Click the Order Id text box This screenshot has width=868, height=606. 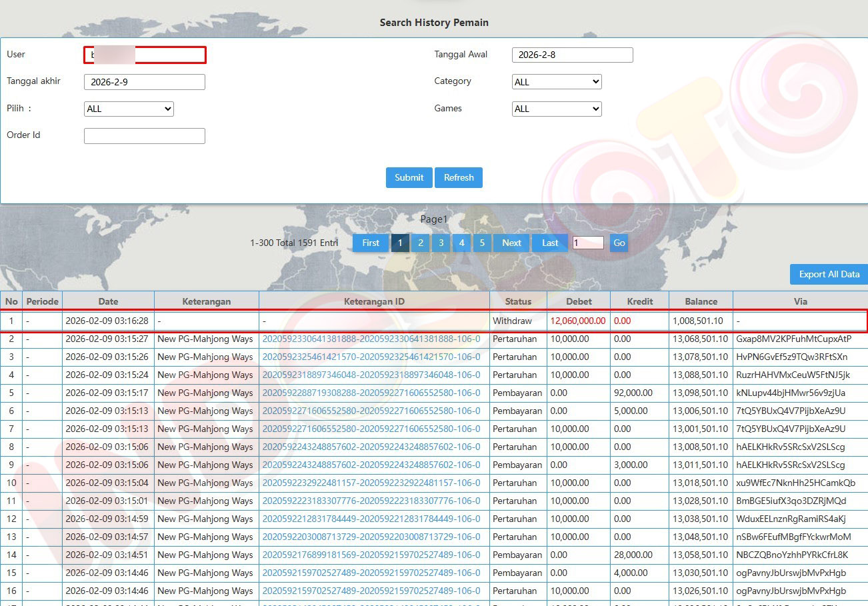145,136
